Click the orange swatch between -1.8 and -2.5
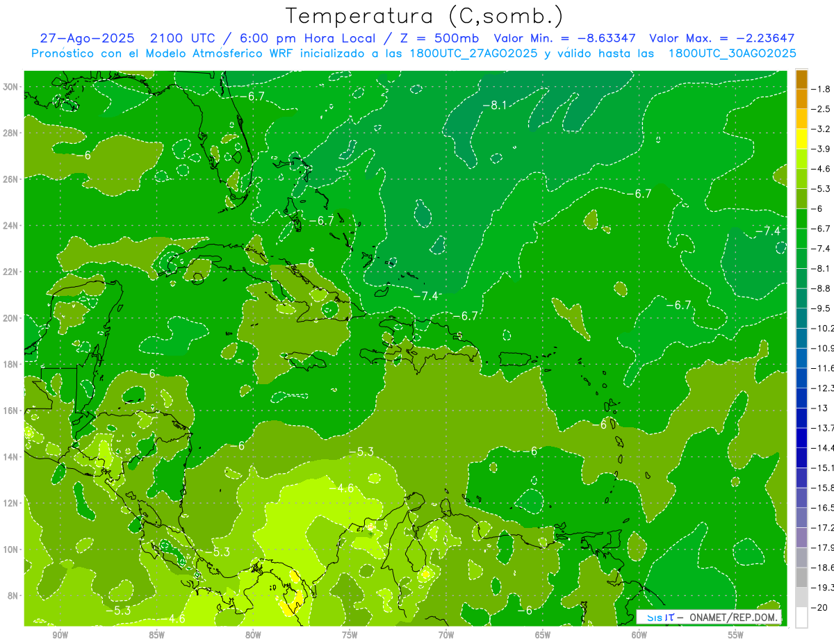This screenshot has width=834, height=644. click(x=801, y=99)
